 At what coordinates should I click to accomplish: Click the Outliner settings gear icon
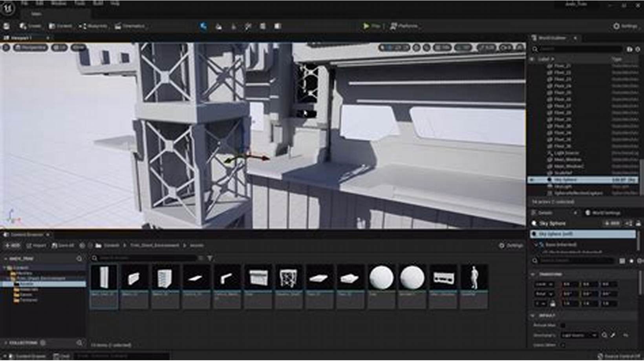637,49
